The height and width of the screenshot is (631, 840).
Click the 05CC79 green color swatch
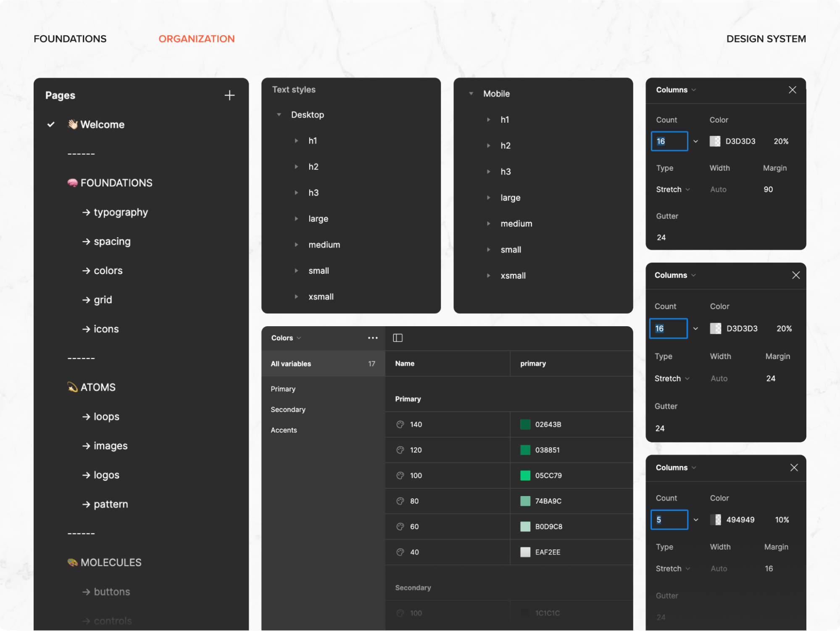tap(525, 475)
